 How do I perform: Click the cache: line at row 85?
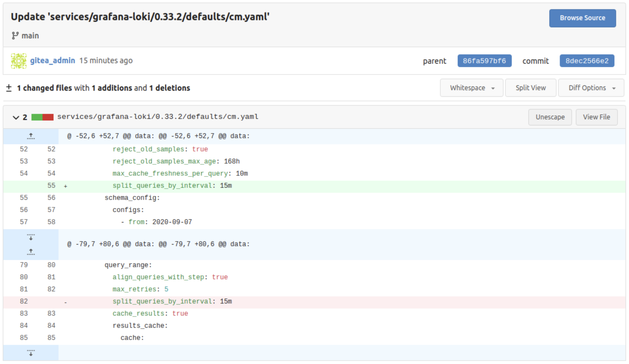314,338
